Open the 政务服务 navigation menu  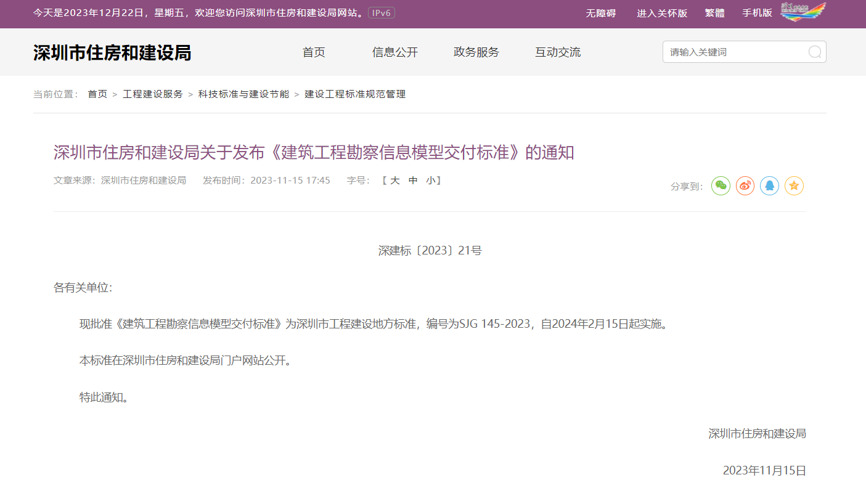[x=476, y=52]
